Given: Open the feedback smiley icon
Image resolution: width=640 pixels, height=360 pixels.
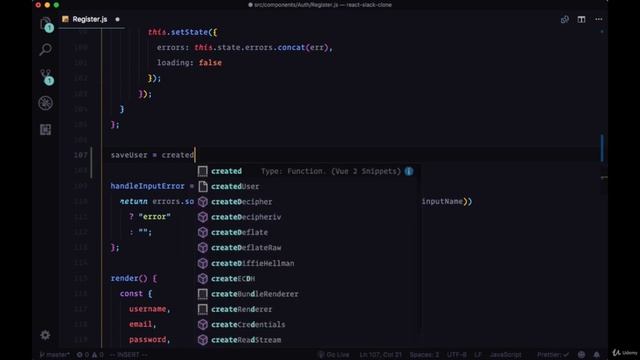Looking at the screenshot, I should 581,355.
